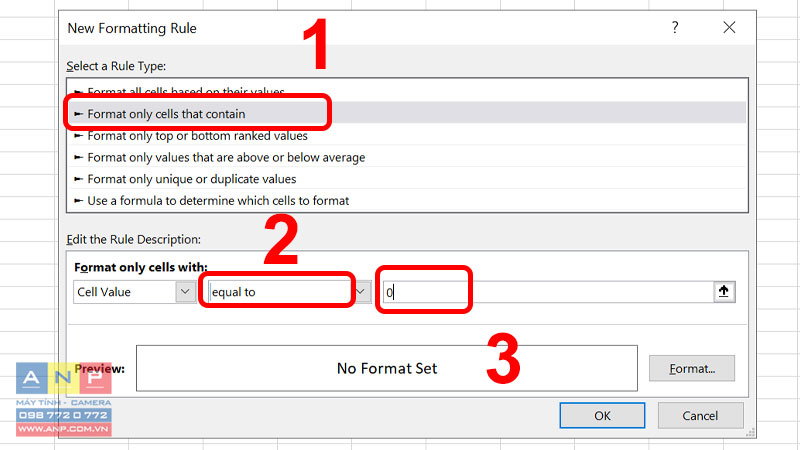Click the help question mark icon
This screenshot has height=450, width=800.
click(x=675, y=28)
